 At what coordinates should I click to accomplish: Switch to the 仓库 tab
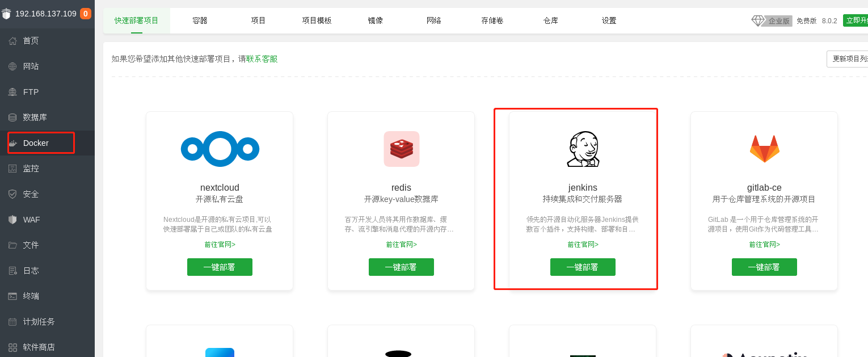pyautogui.click(x=551, y=20)
